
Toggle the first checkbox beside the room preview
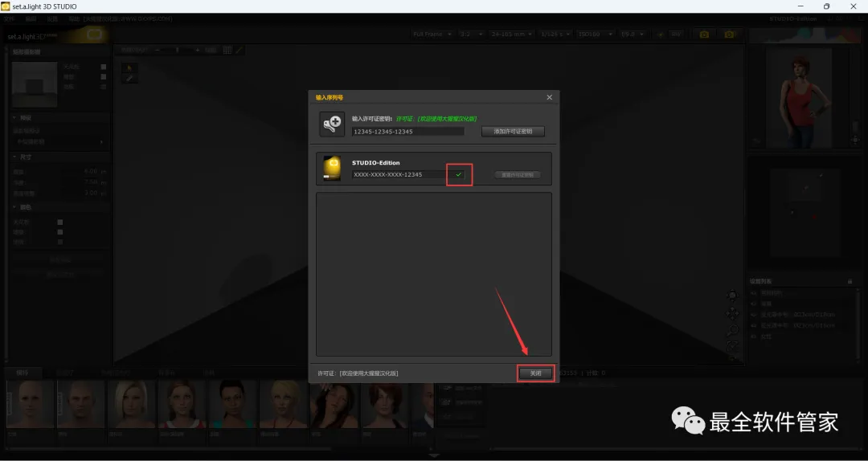[x=104, y=67]
